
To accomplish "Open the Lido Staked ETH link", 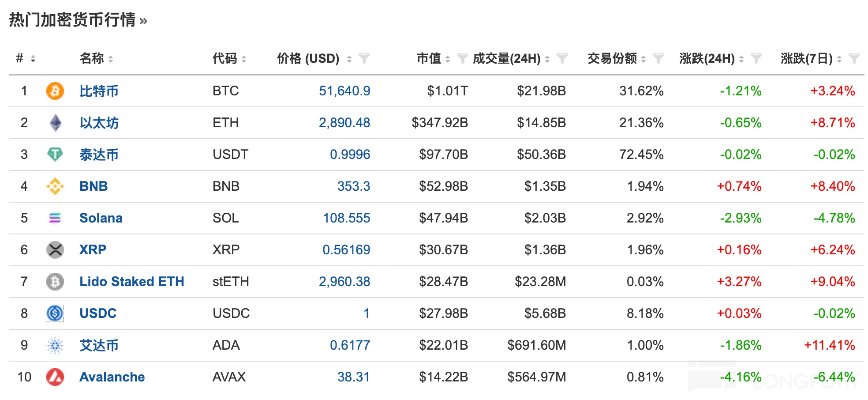I will (131, 282).
